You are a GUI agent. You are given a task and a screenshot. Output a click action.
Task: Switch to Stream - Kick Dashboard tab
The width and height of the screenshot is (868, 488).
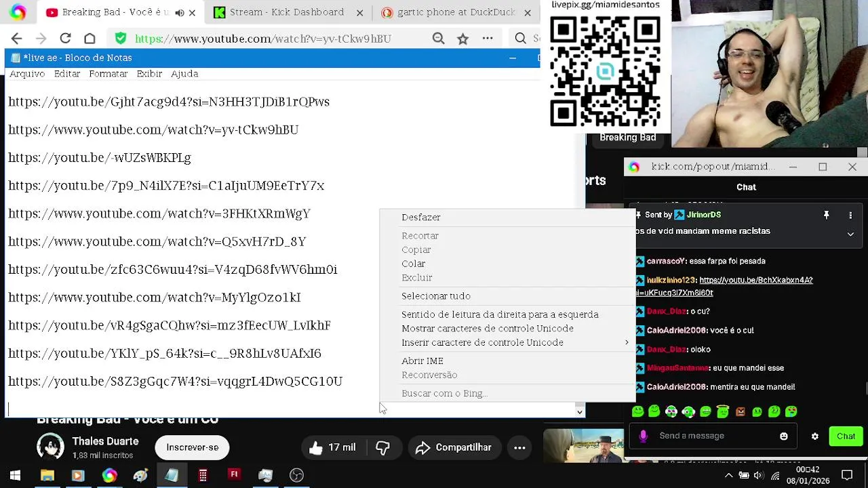pos(286,12)
